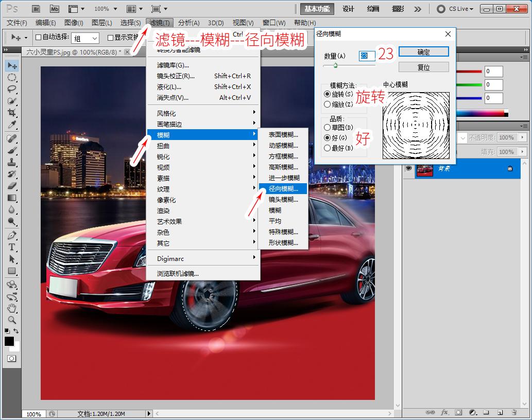Choose Good quality radio button
This screenshot has height=420, width=532.
(x=327, y=137)
